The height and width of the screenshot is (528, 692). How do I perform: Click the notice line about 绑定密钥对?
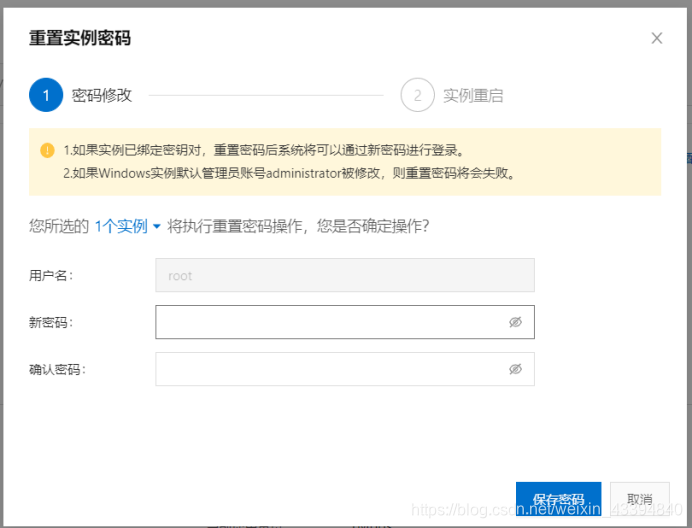[264, 150]
